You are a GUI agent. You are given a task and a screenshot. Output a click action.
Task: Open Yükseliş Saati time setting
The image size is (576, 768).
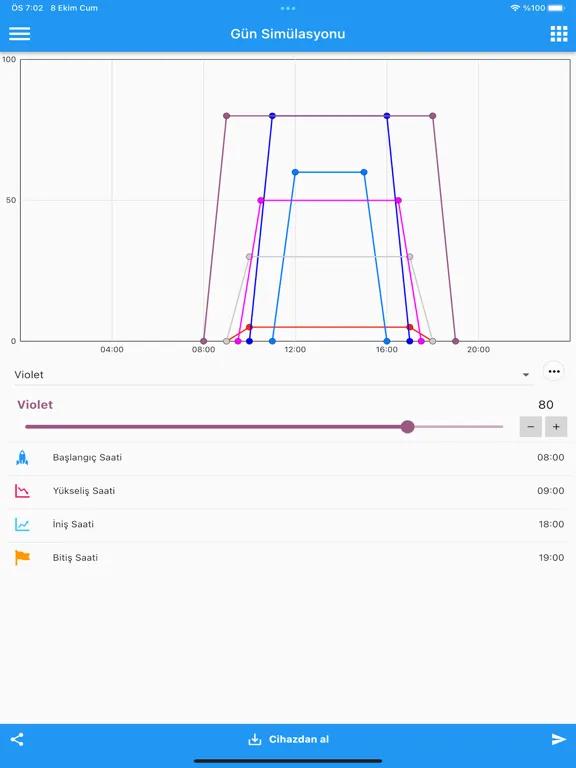pos(288,491)
